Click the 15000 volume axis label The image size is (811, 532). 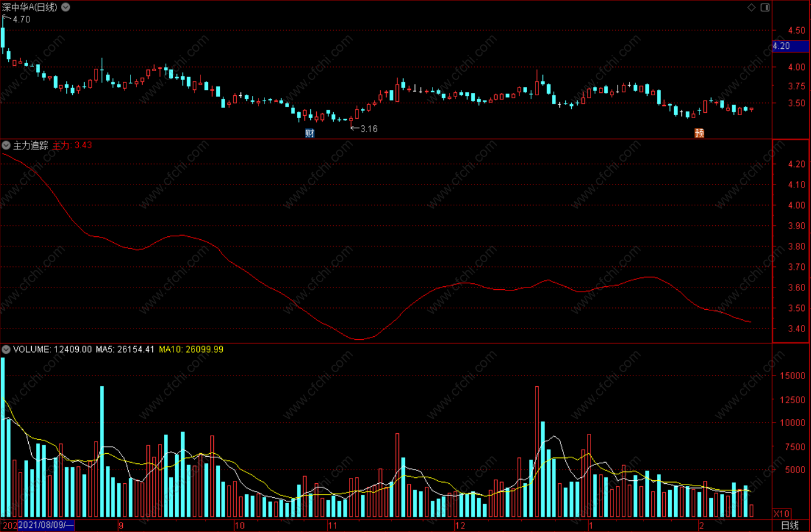click(x=792, y=376)
